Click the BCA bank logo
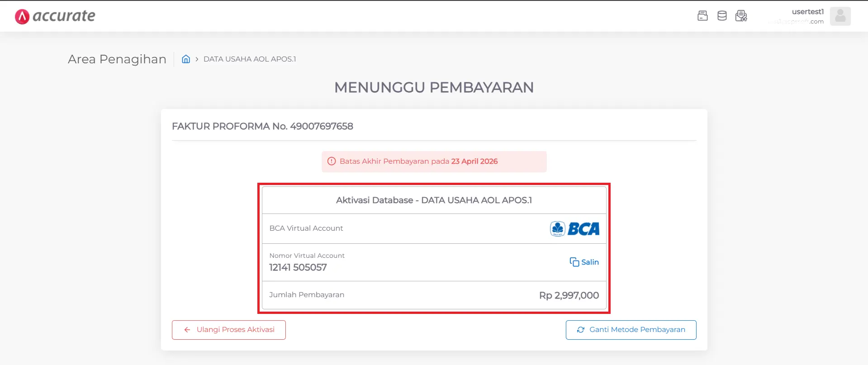 click(574, 229)
